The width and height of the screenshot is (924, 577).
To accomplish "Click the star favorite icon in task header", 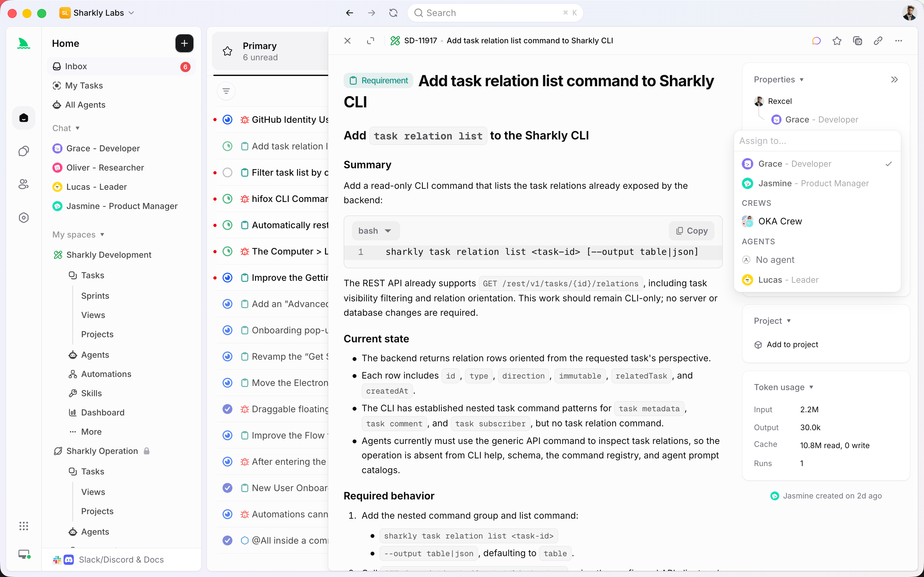I will [837, 41].
